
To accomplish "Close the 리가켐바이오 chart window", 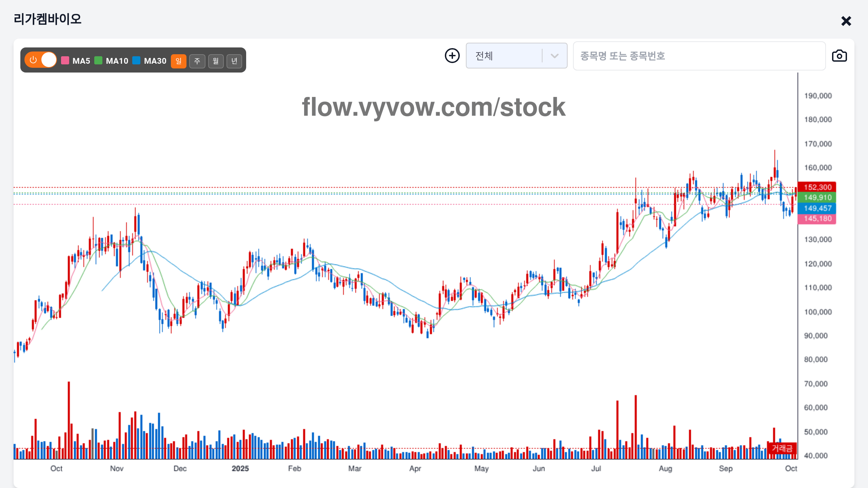I will click(846, 21).
